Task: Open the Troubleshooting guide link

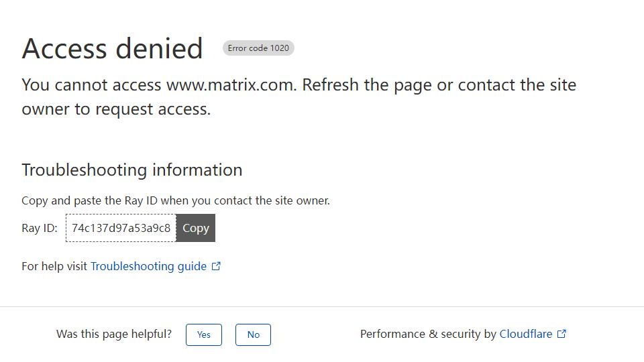Action: (148, 266)
